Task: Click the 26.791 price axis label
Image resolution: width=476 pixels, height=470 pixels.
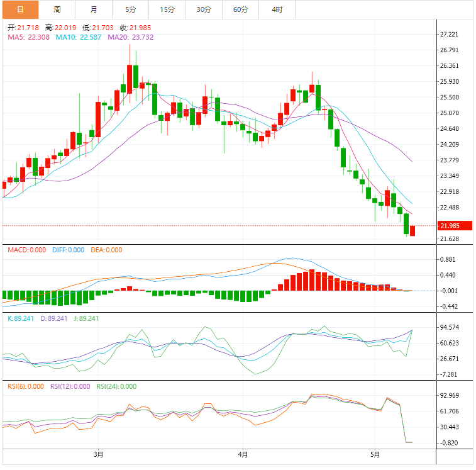Action: click(450, 50)
